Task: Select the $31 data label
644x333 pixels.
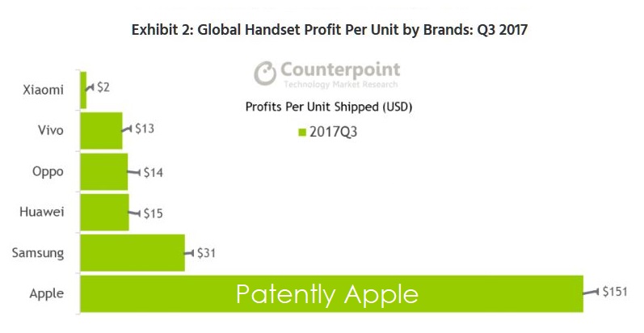Action: click(209, 254)
